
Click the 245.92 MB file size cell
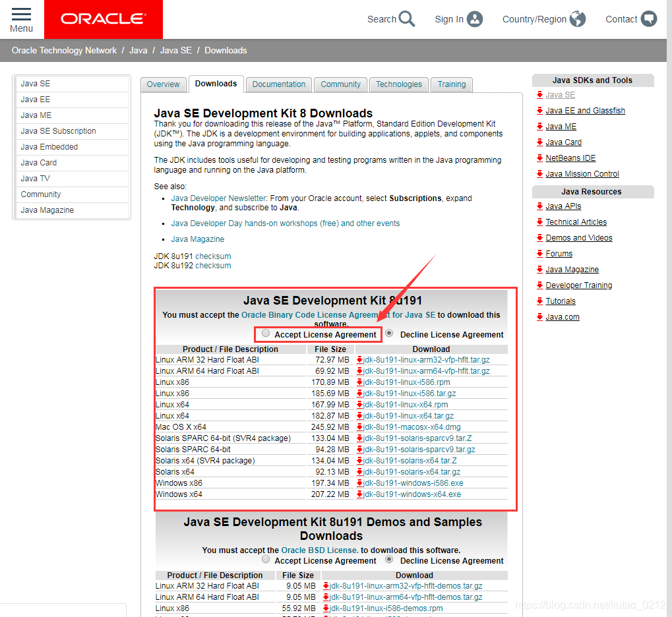(330, 427)
